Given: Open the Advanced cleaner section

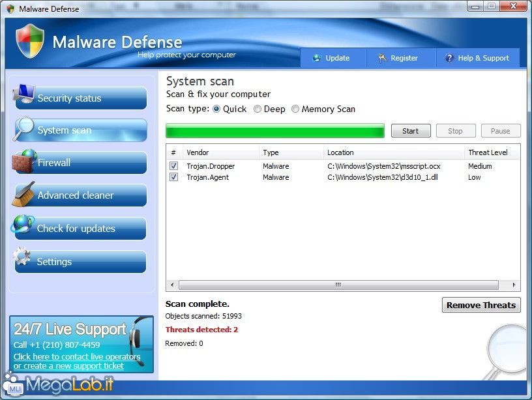Looking at the screenshot, I should (81, 195).
